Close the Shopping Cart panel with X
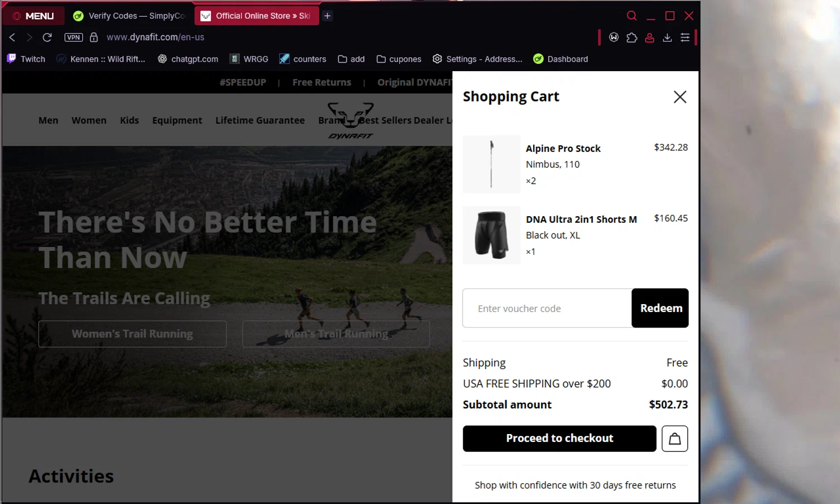 680,97
